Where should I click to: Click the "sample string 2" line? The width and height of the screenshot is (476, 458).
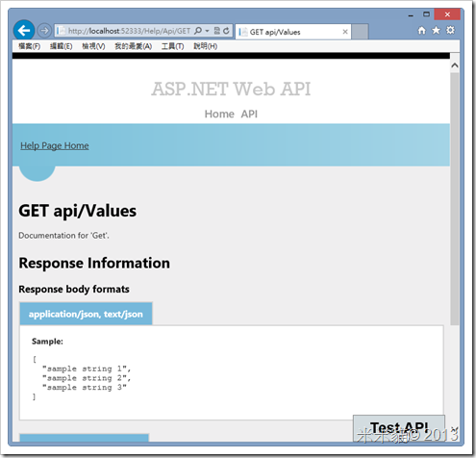(87, 378)
